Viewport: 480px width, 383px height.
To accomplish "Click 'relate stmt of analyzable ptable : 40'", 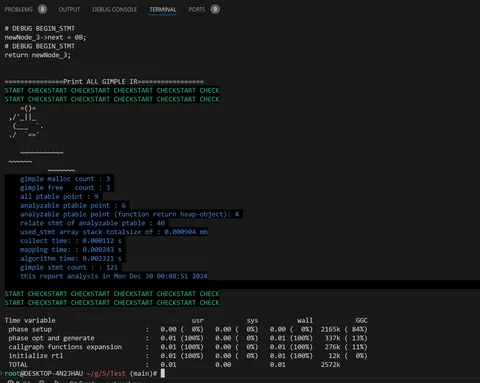I will tap(93, 223).
